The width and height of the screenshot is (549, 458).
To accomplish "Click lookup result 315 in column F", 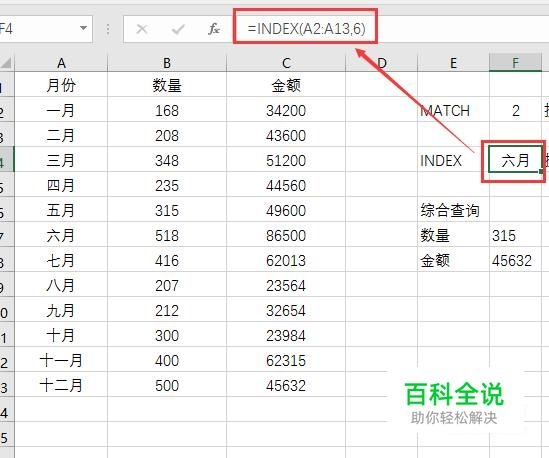I will coord(515,235).
